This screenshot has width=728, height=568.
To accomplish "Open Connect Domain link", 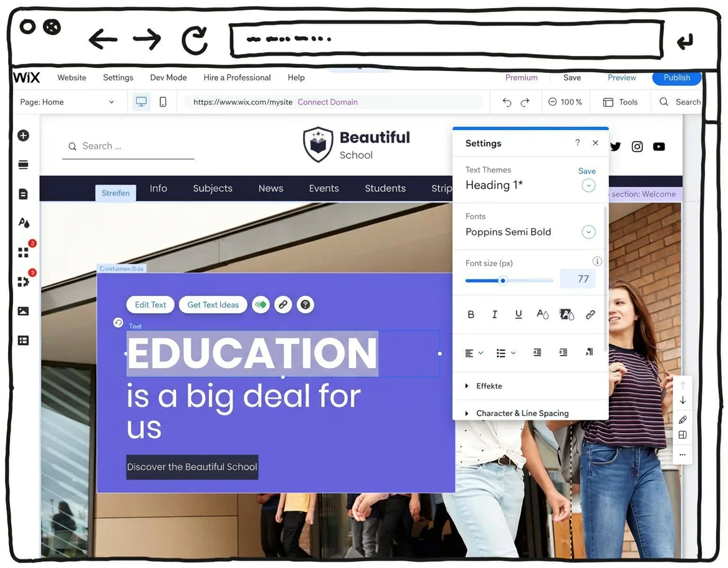I will tap(327, 101).
